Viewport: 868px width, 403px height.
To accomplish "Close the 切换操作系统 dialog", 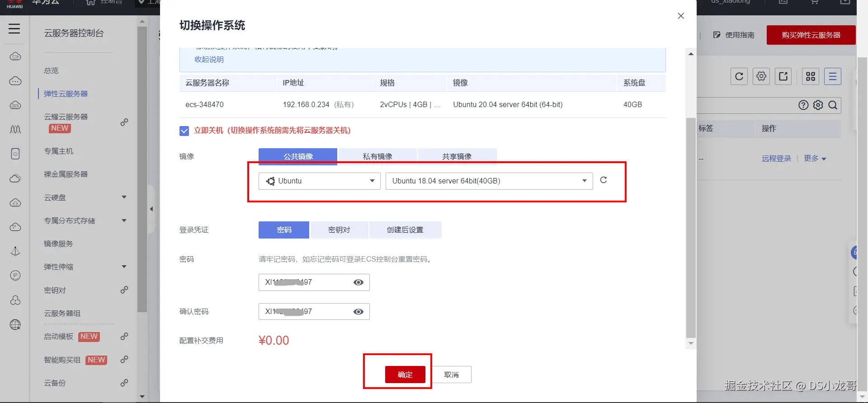I will pos(681,16).
